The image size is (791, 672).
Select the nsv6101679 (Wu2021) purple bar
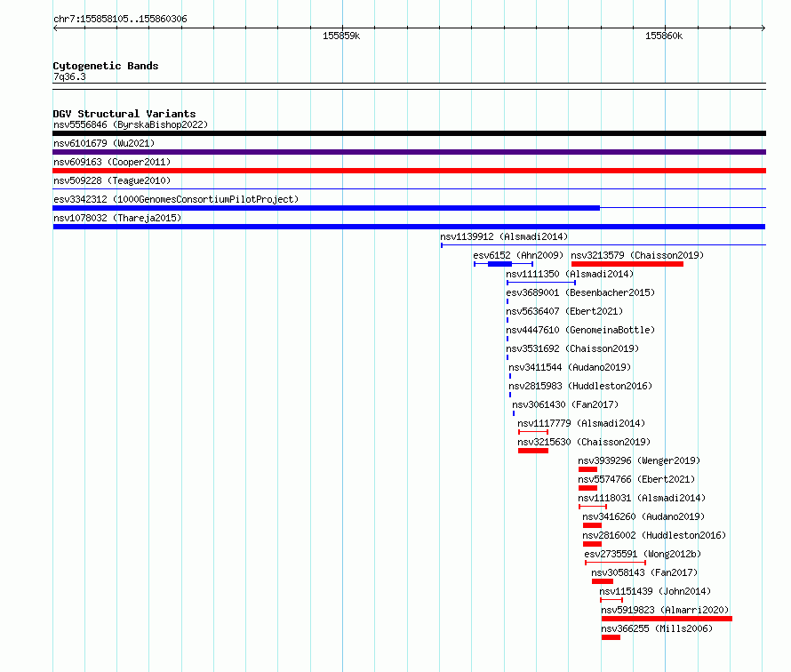[409, 152]
